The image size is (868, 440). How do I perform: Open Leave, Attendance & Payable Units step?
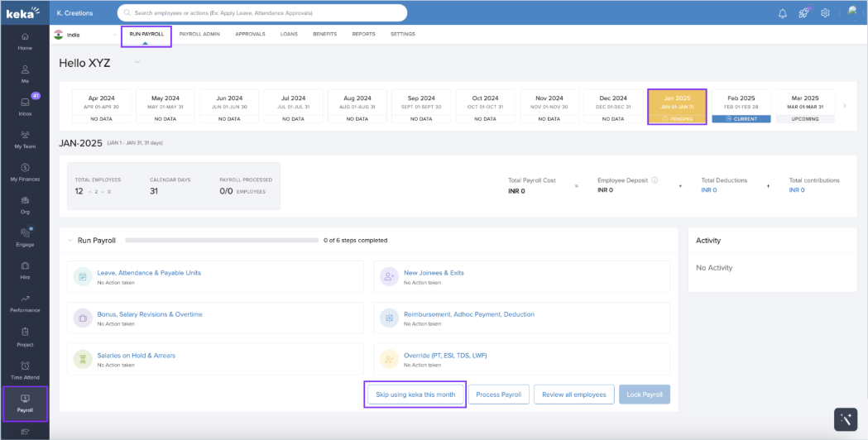click(x=149, y=272)
